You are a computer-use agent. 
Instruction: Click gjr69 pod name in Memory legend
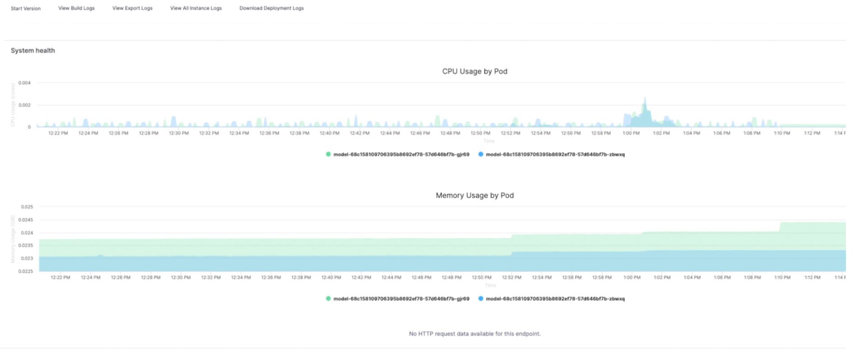tap(401, 299)
